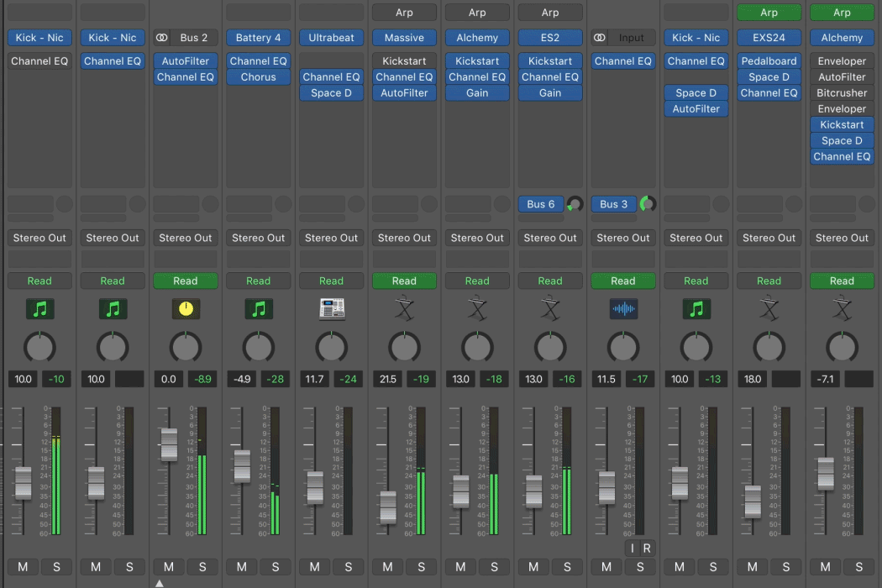Solo the Battery 4 channel
The width and height of the screenshot is (882, 588).
(276, 567)
